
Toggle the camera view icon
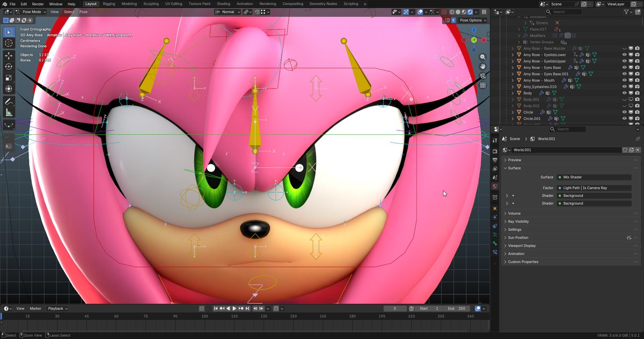click(x=483, y=76)
